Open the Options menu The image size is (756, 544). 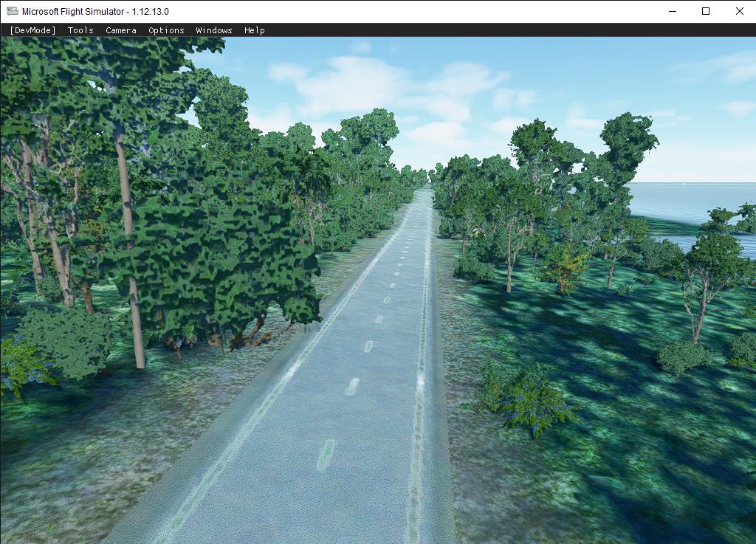166,30
